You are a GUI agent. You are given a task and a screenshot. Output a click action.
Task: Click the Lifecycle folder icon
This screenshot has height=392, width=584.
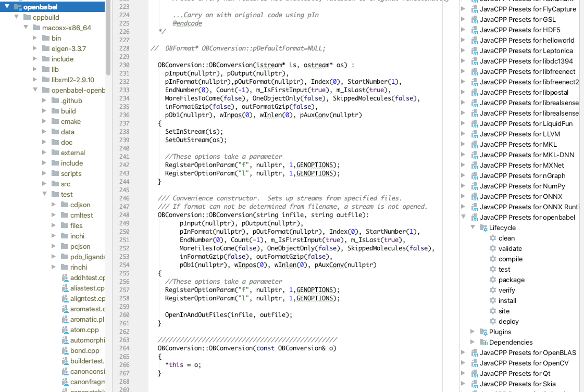[x=484, y=228]
